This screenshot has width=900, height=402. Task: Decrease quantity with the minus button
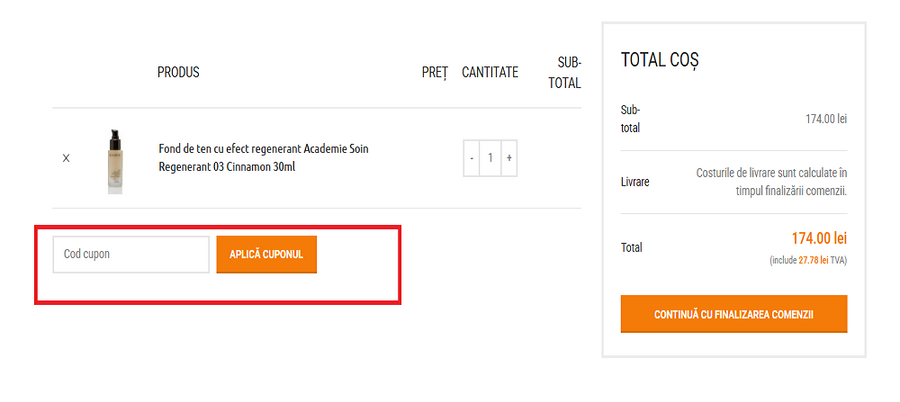(x=472, y=158)
